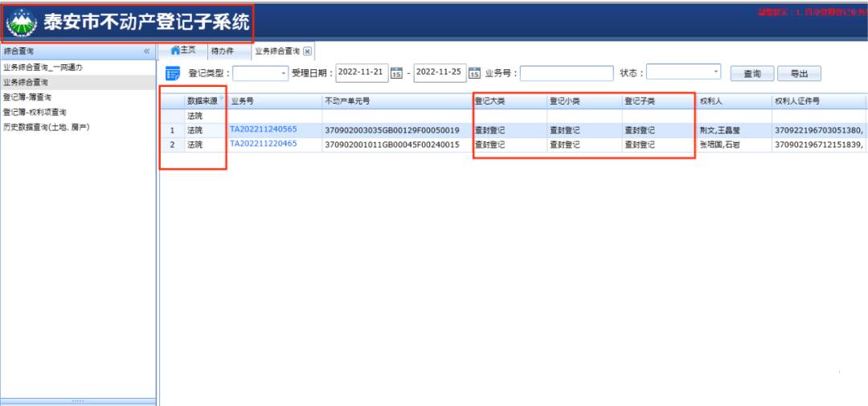Click the 查询 button
This screenshot has width=868, height=406.
(x=751, y=74)
